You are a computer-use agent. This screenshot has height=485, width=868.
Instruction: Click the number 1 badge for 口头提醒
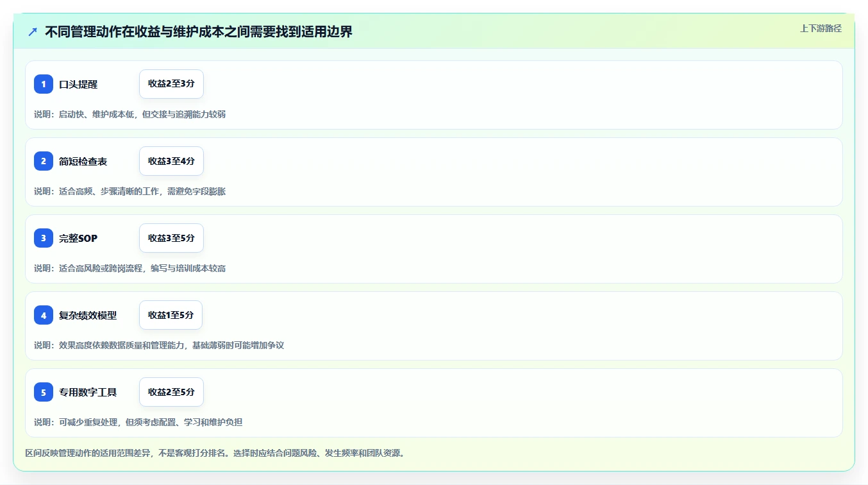44,84
